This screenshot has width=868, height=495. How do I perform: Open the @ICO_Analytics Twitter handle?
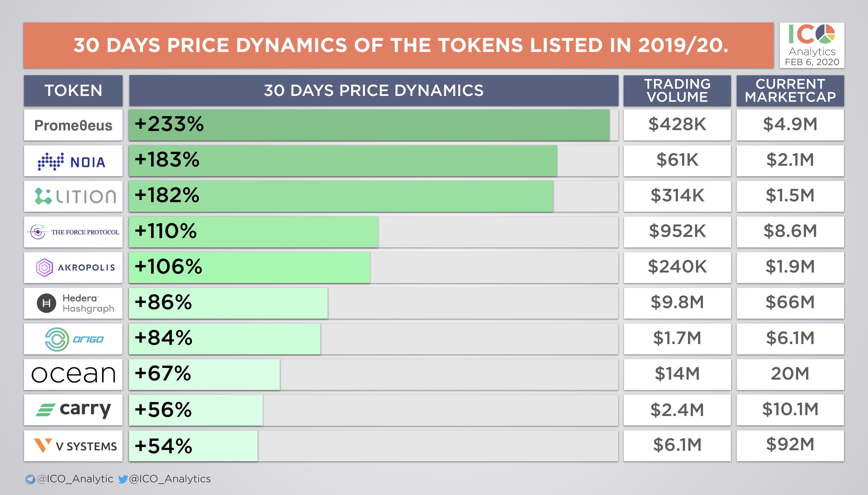click(170, 479)
